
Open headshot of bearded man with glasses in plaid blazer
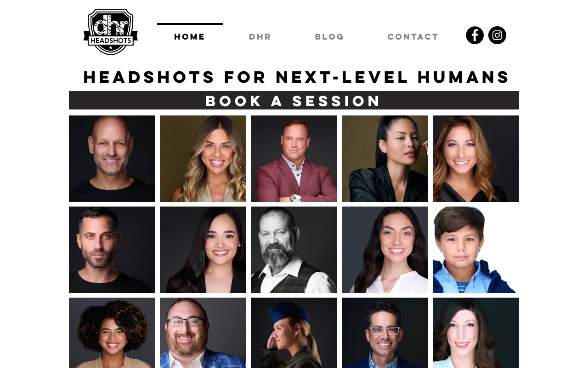[x=203, y=333]
